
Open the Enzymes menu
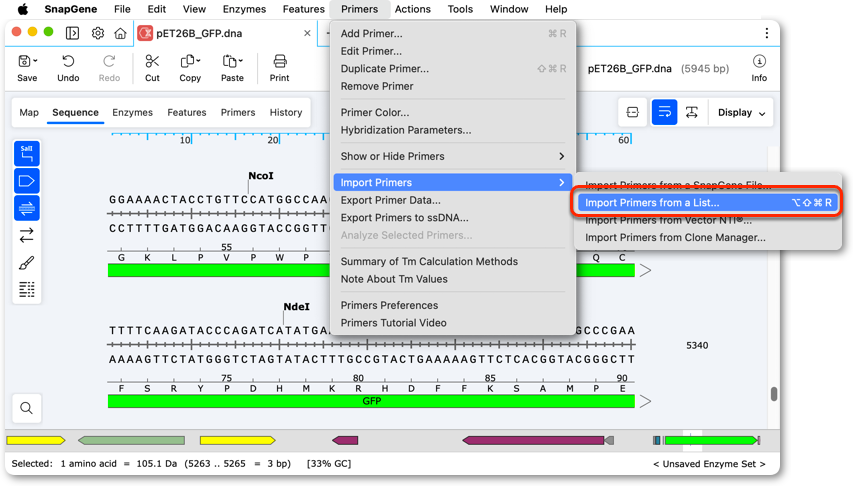[244, 9]
